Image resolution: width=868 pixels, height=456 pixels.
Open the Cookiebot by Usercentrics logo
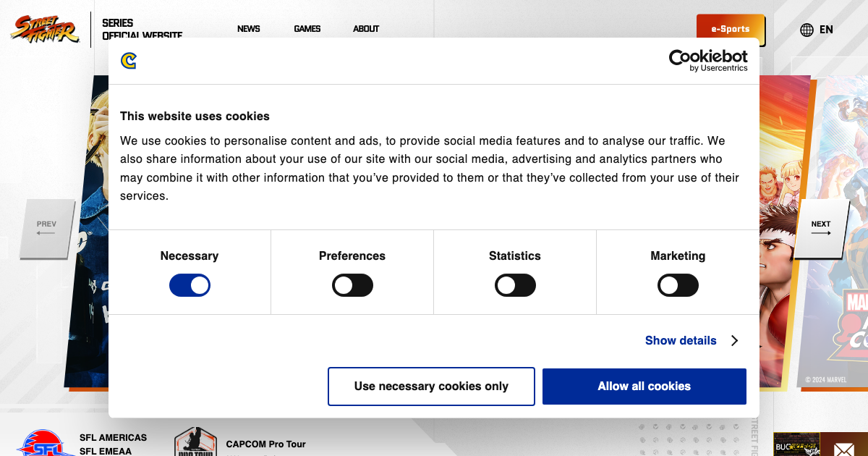(708, 61)
